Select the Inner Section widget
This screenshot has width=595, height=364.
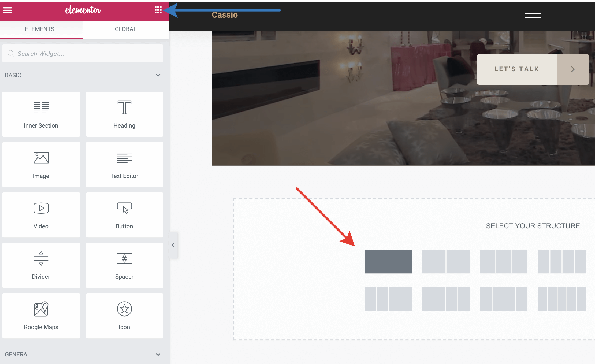tap(41, 114)
